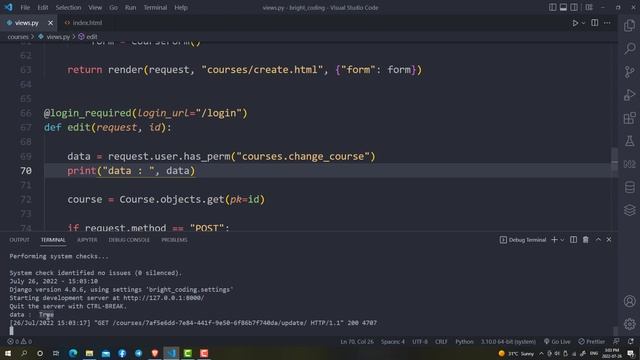Screen dimensions: 640x360
Task: Add a new terminal with plus
Action: (x=554, y=240)
